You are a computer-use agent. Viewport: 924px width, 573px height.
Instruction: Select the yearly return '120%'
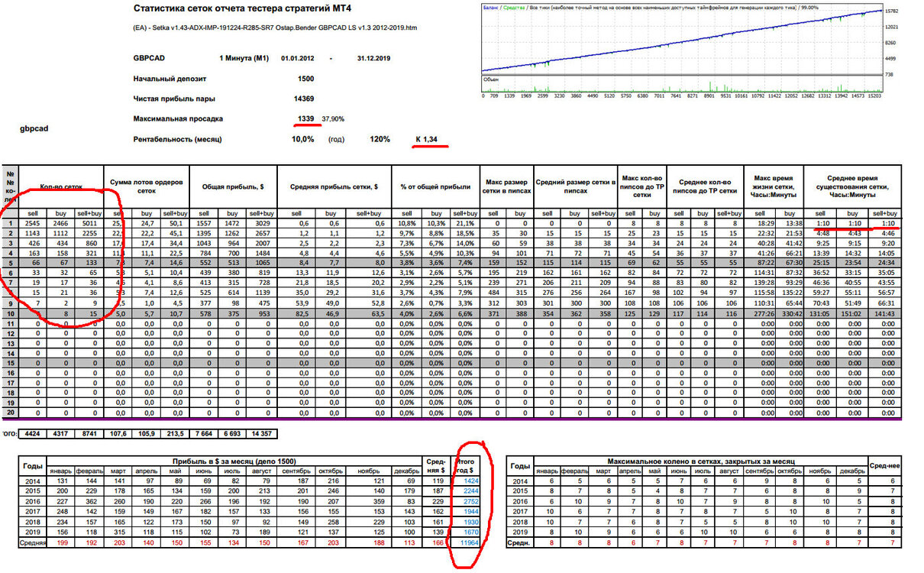pos(379,139)
